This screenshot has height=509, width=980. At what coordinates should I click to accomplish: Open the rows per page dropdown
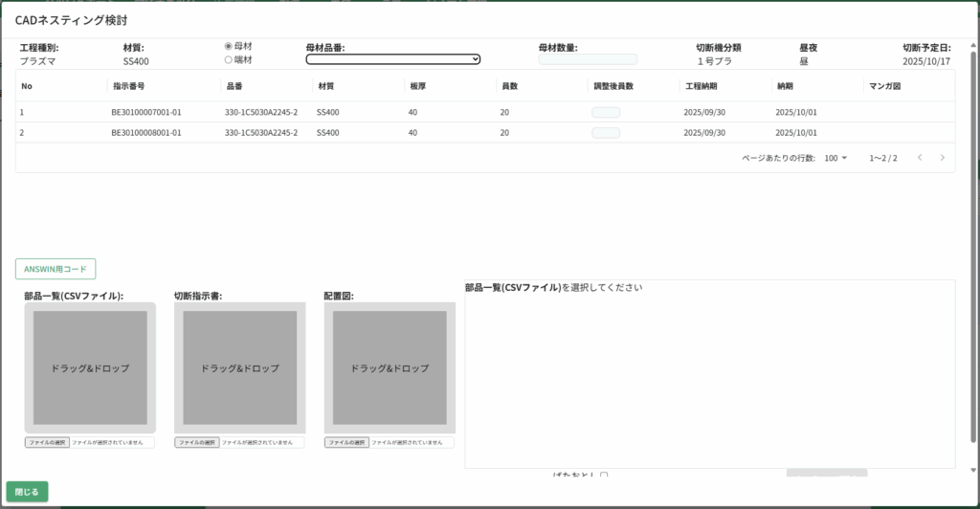pyautogui.click(x=836, y=158)
